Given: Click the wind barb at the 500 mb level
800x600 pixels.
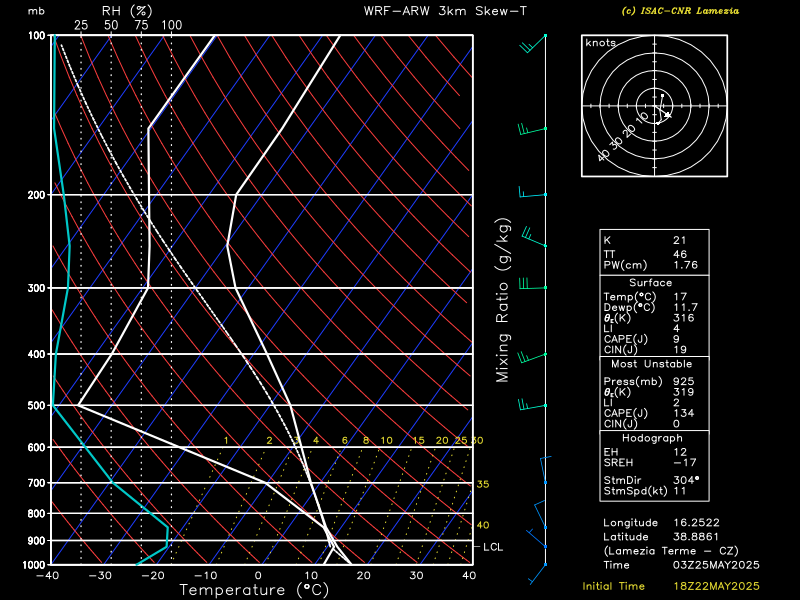Looking at the screenshot, I should click(x=533, y=405).
